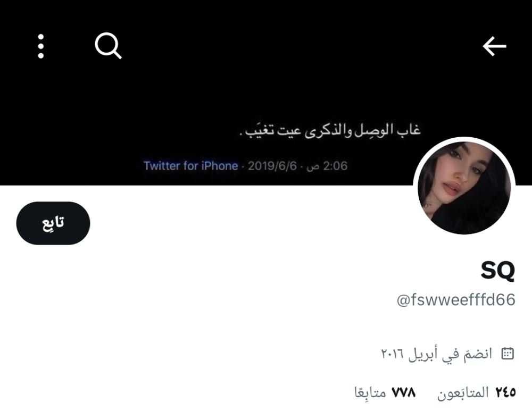Click the 2:06 ص timestamp in banner
The height and width of the screenshot is (419, 532).
(327, 166)
